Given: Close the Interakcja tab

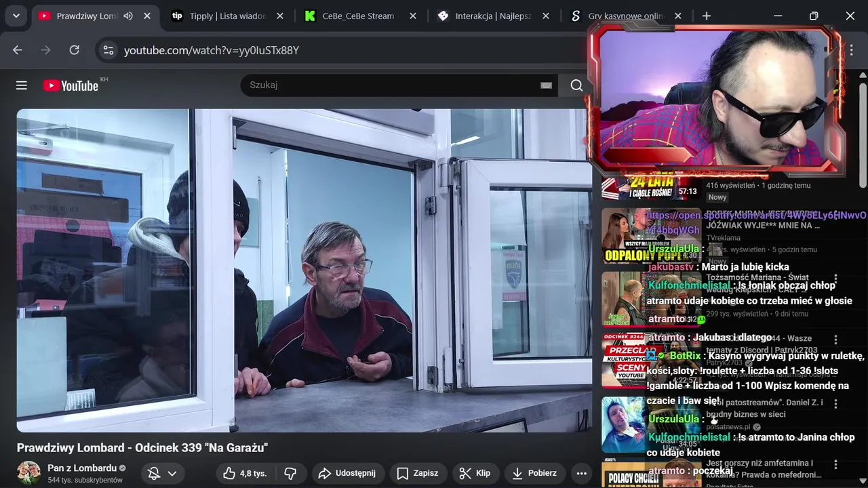Looking at the screenshot, I should pyautogui.click(x=546, y=16).
